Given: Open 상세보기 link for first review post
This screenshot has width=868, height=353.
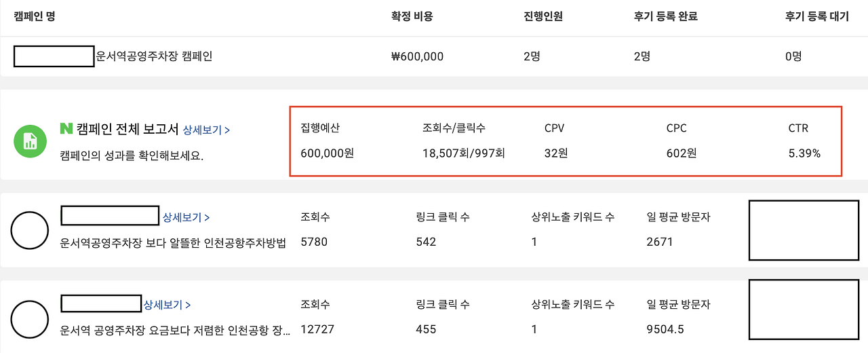Looking at the screenshot, I should pyautogui.click(x=186, y=217).
